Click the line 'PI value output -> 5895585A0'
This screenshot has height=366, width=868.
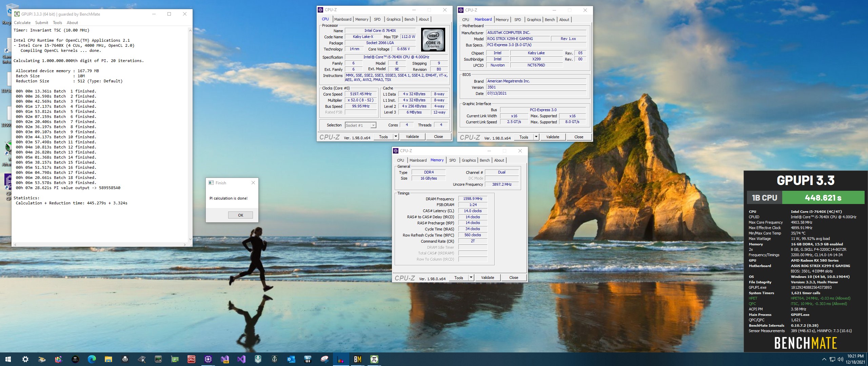(68, 188)
